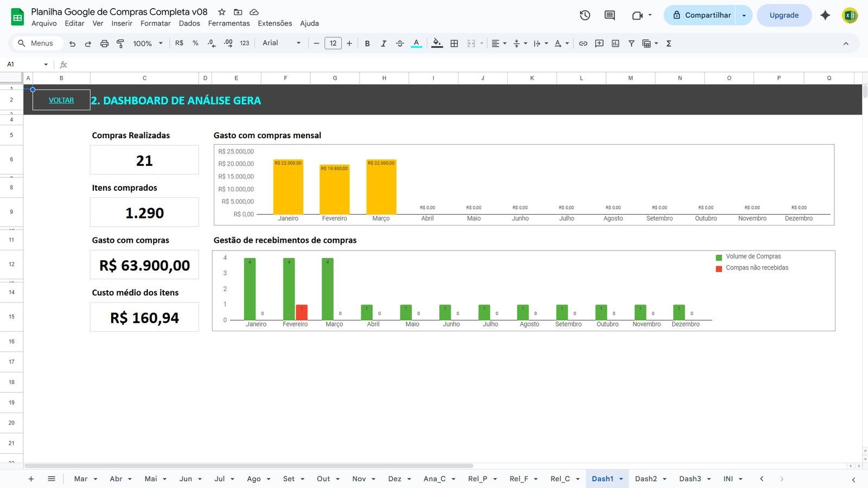Open the Dash1 sheet tab menu
868x488 pixels.
click(x=622, y=479)
